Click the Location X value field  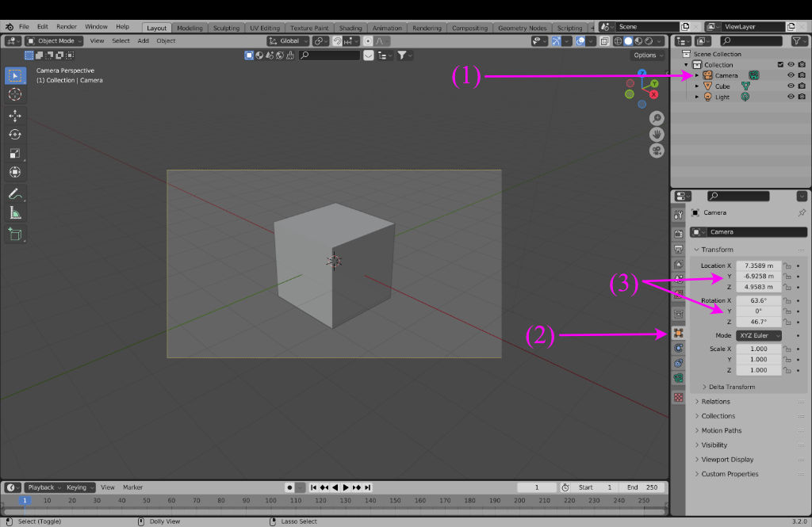(x=758, y=265)
